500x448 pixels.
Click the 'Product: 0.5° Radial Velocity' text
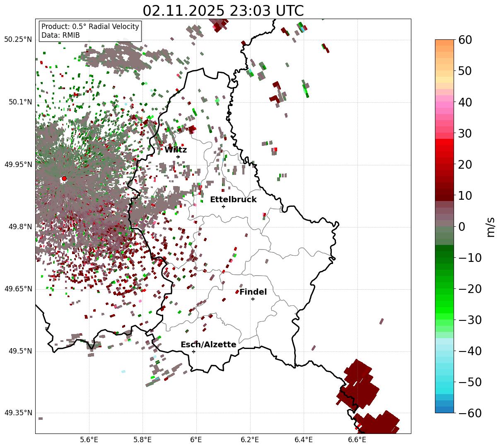coord(90,27)
